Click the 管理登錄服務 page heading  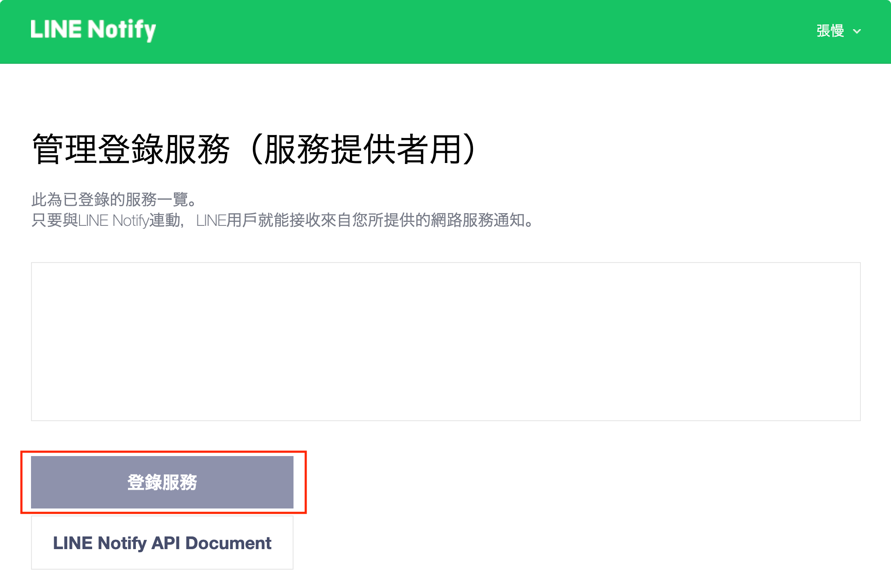[131, 149]
